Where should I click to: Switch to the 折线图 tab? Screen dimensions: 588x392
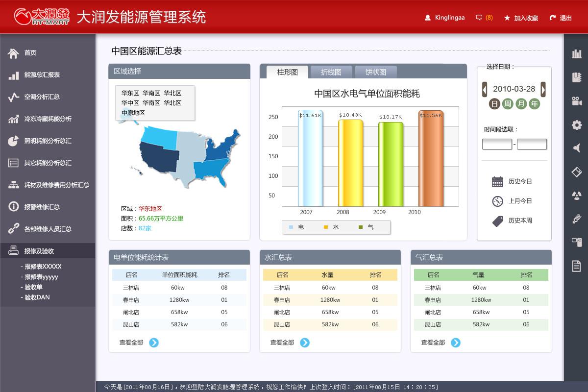click(x=331, y=72)
